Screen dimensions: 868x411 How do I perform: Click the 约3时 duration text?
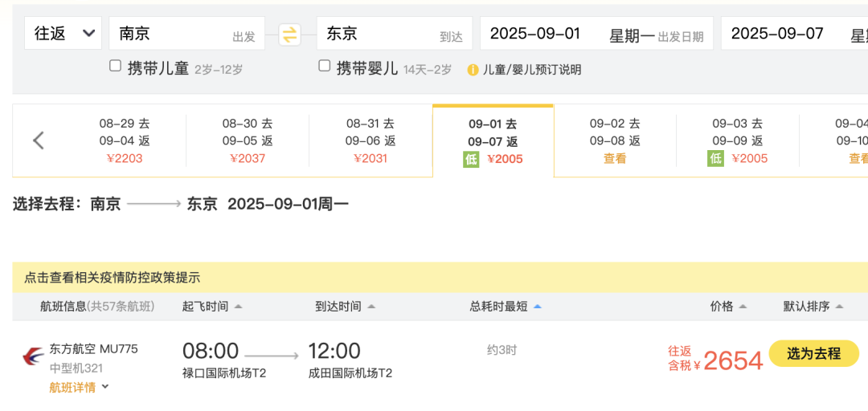502,350
